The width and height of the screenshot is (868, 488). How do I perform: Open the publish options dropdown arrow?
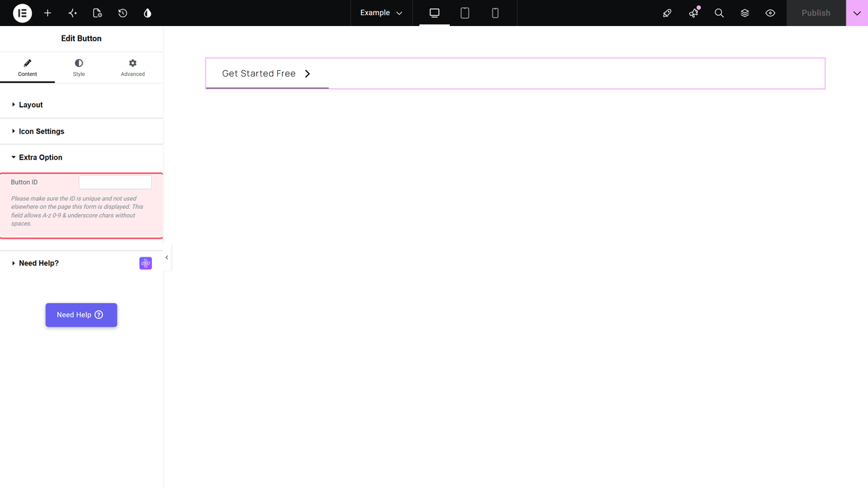pos(857,13)
